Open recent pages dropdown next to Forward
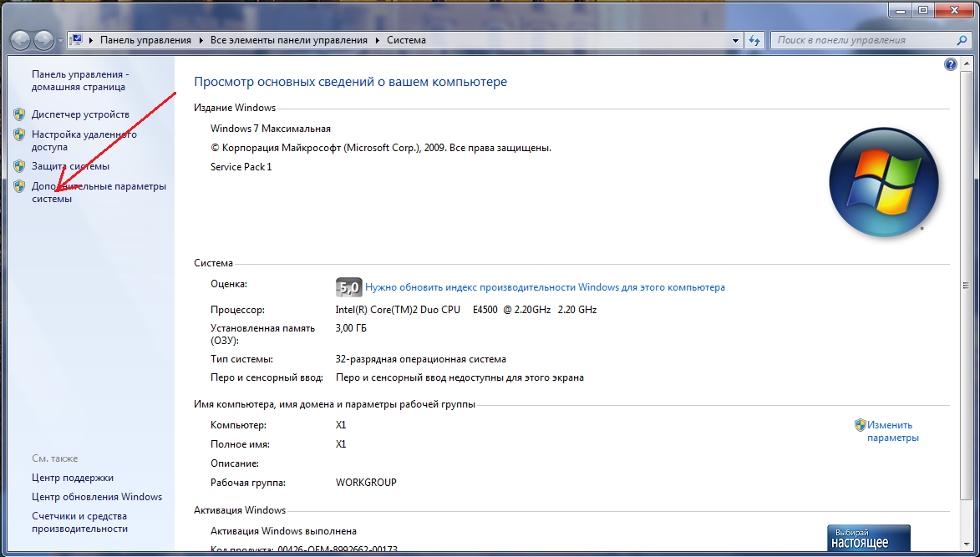 [x=60, y=41]
